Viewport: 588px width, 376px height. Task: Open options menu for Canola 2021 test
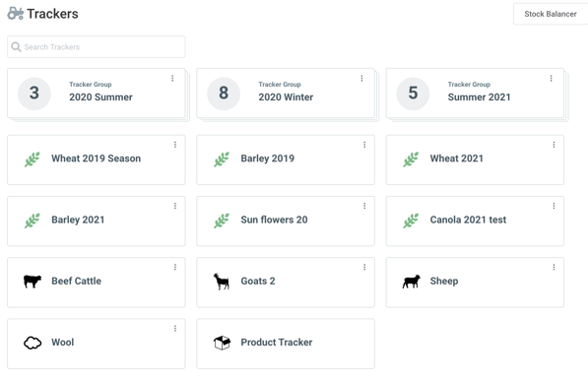click(554, 206)
